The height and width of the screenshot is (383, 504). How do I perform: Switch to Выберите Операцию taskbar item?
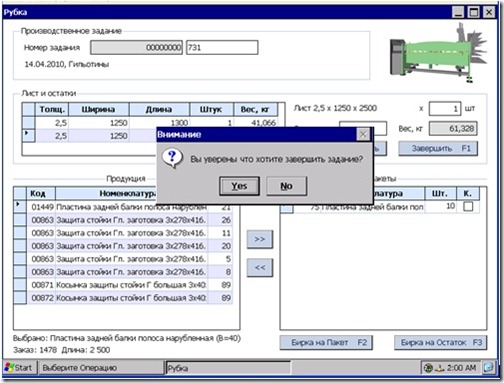click(x=101, y=368)
